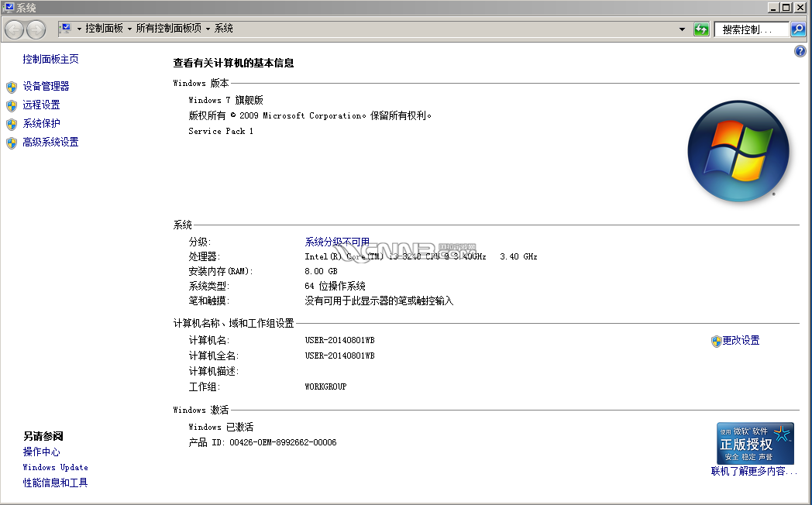Viewport: 812px width, 505px height.
Task: Click shield icon beside 高级系统设置
Action: click(12, 143)
